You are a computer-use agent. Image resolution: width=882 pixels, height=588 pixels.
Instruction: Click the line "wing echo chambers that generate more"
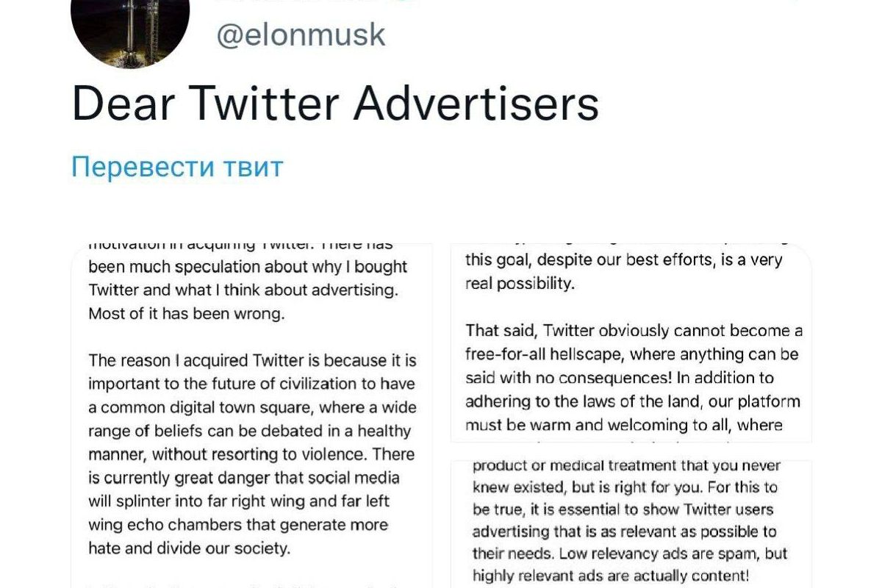click(x=238, y=525)
